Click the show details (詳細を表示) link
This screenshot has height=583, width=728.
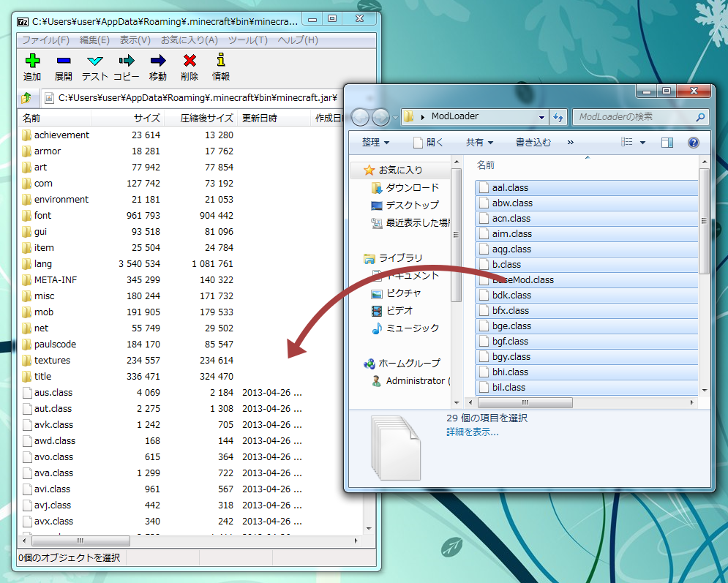(473, 432)
